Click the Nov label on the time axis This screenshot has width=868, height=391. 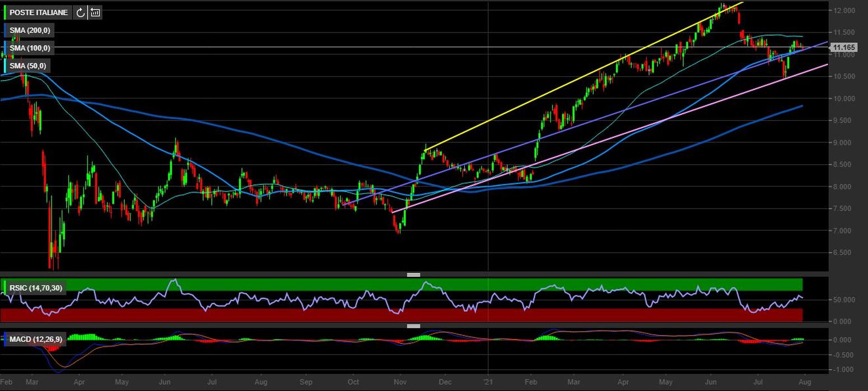pyautogui.click(x=400, y=382)
